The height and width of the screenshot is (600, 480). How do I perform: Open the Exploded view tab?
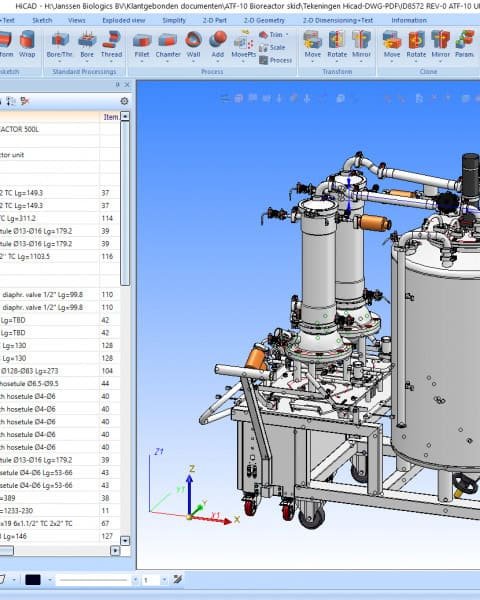(x=124, y=20)
